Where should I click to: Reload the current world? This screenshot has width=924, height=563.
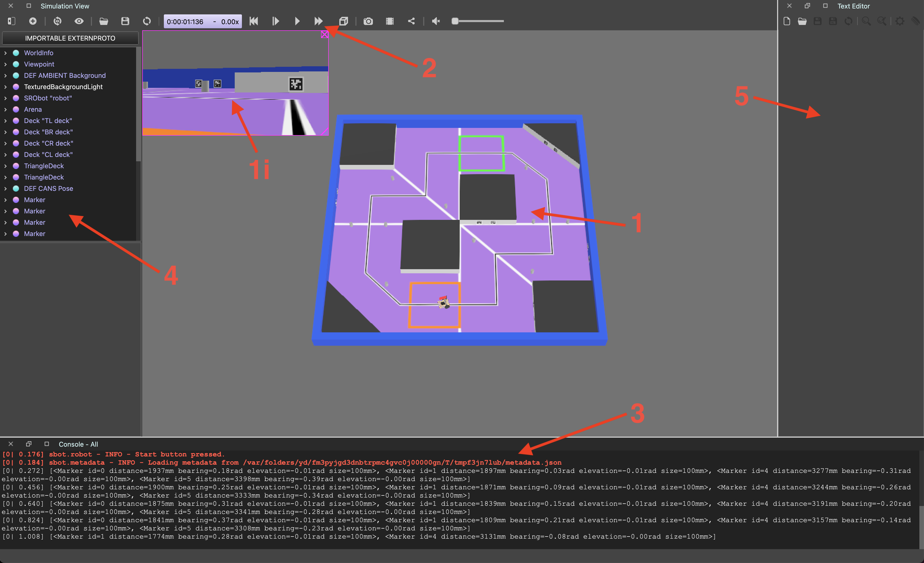pos(147,21)
